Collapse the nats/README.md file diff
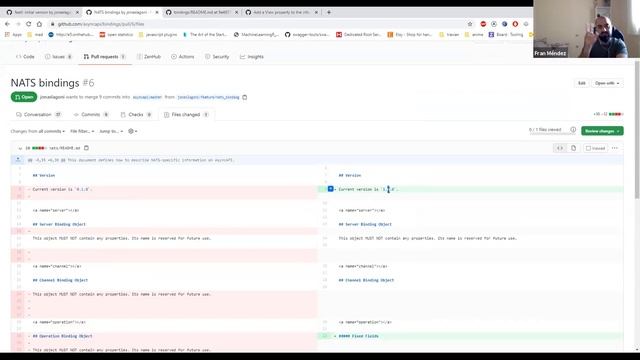The width and height of the screenshot is (640, 360). [x=20, y=148]
